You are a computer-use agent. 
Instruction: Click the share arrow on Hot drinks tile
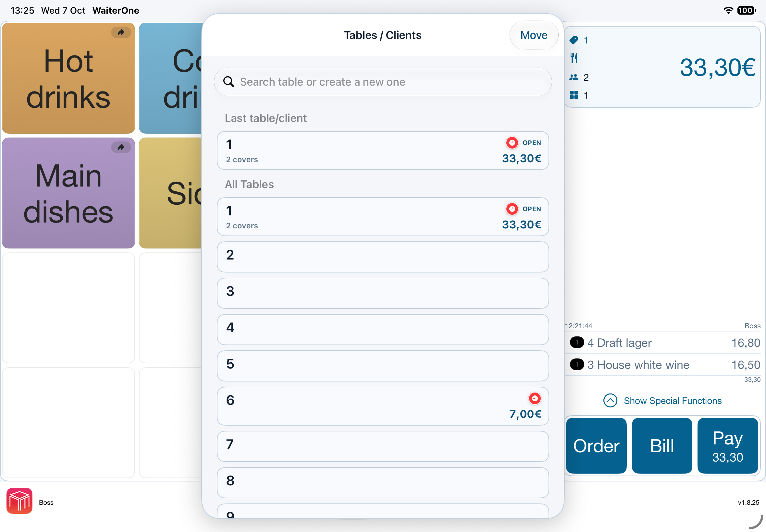tap(121, 32)
